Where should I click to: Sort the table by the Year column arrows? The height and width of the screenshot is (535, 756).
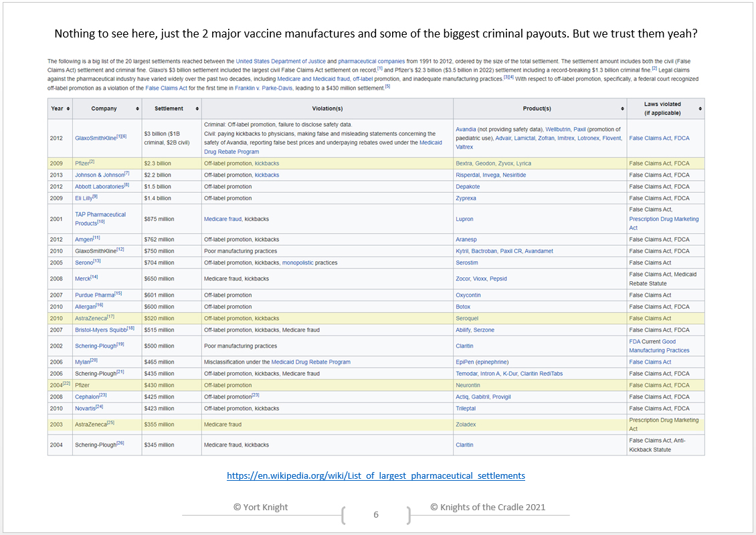tap(68, 108)
